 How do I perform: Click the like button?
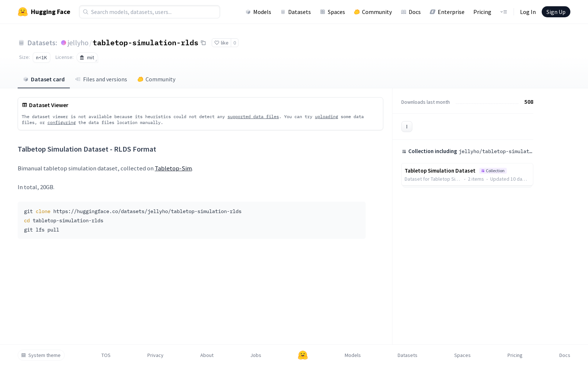point(221,43)
